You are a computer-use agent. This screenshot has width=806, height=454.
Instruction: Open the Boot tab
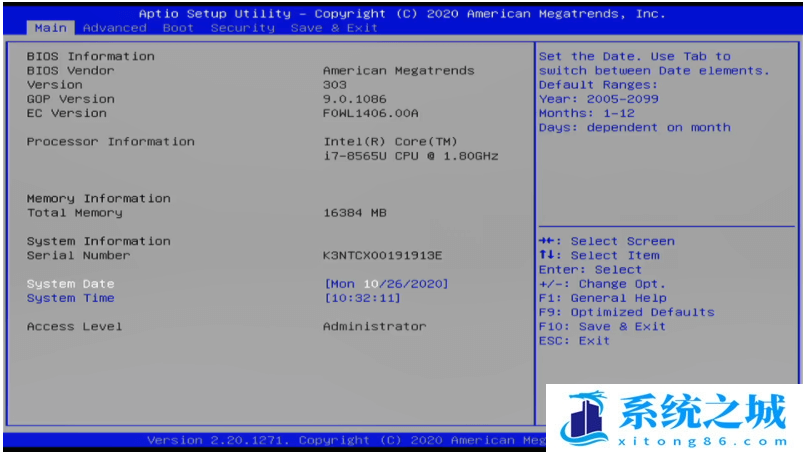tap(178, 28)
